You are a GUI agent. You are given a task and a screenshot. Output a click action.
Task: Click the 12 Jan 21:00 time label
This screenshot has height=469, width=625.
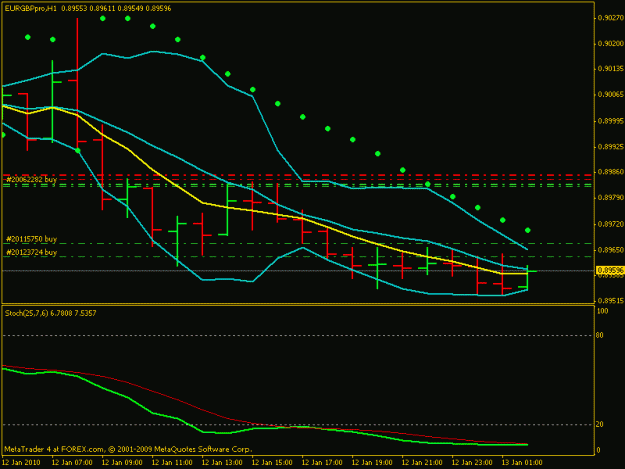pyautogui.click(x=422, y=463)
